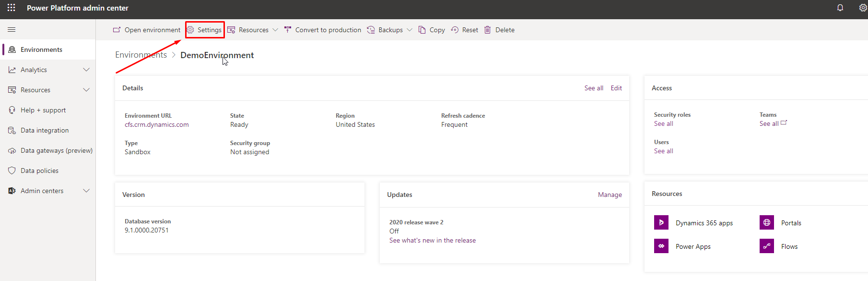Select Data integration in sidebar
This screenshot has width=868, height=281.
pyautogui.click(x=48, y=130)
